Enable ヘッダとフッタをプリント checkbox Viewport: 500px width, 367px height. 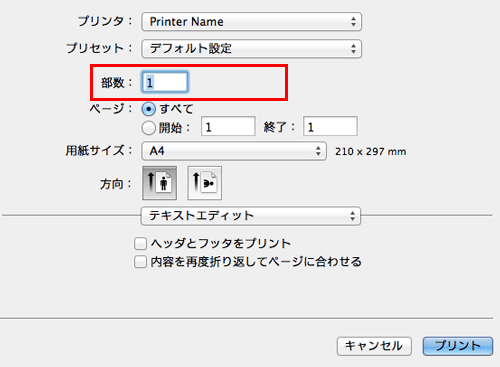pyautogui.click(x=140, y=243)
